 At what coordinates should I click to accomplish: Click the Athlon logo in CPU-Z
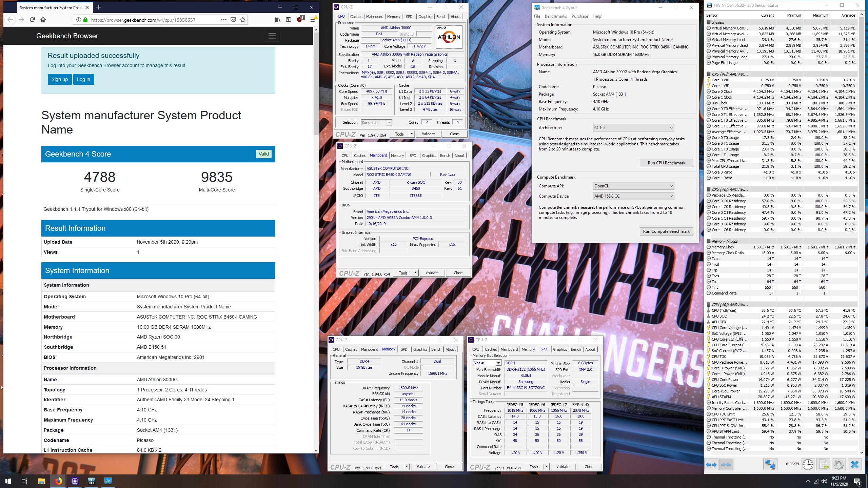pos(449,37)
